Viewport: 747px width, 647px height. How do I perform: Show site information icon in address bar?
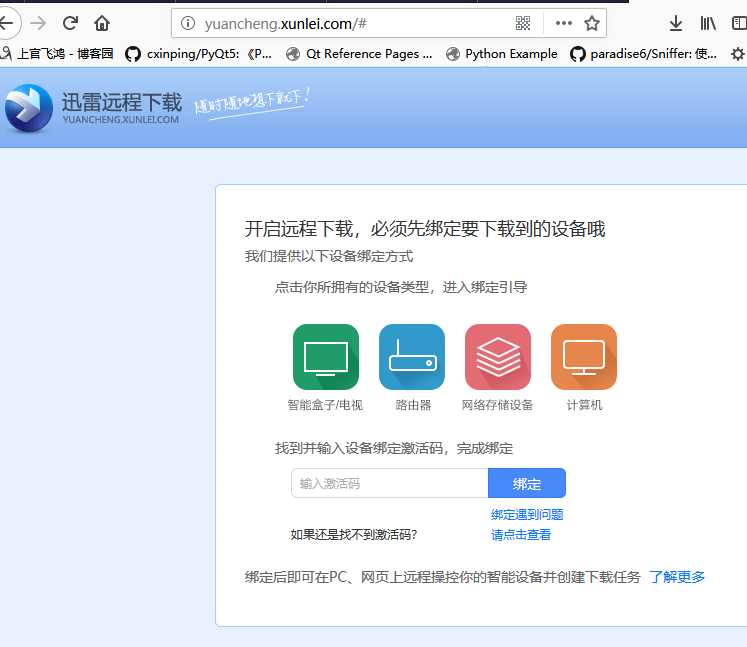(188, 23)
